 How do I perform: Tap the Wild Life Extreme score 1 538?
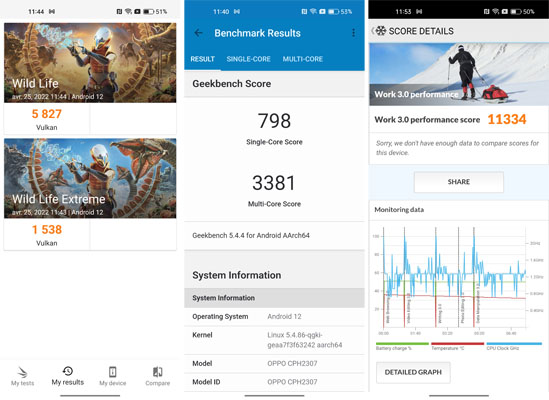47,229
